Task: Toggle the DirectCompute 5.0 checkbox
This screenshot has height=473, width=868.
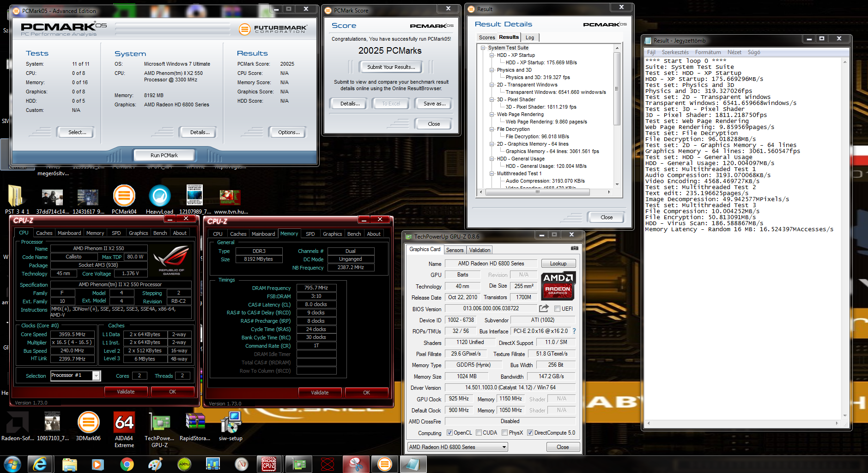Action: point(530,433)
